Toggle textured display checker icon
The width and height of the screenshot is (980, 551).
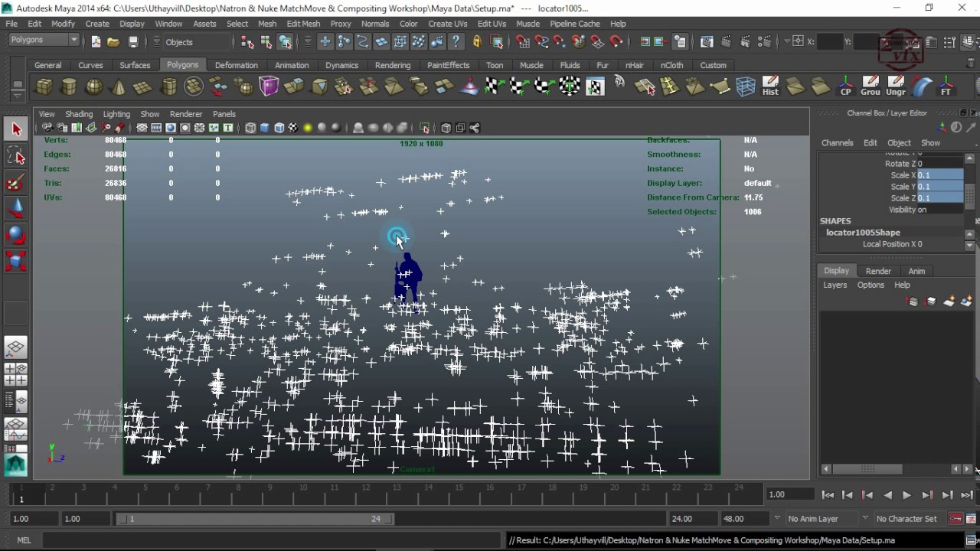point(293,128)
